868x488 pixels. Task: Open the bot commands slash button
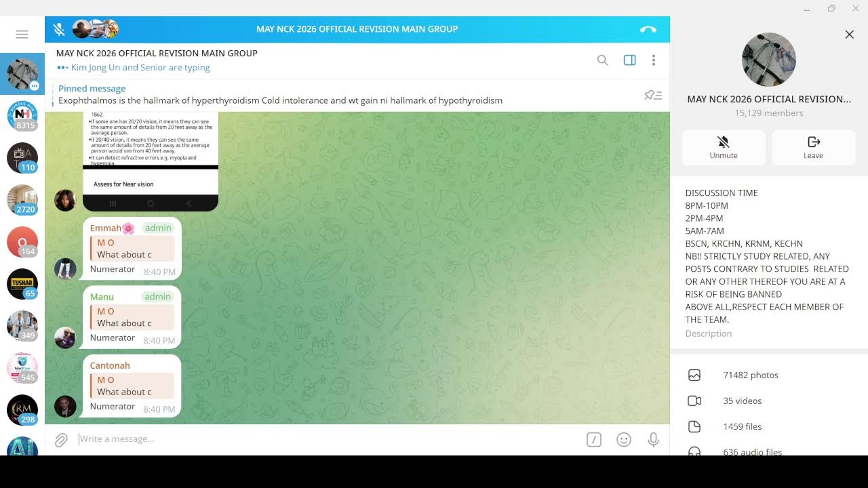[x=594, y=440]
